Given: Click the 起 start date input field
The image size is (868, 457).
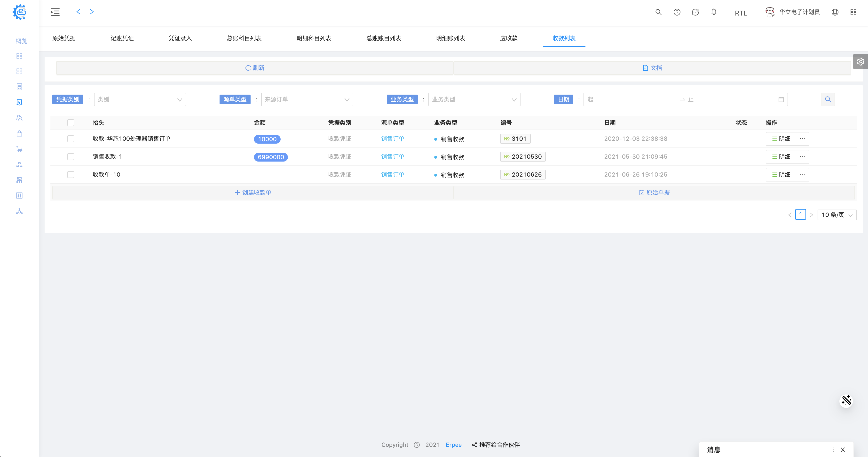Looking at the screenshot, I should (x=630, y=99).
